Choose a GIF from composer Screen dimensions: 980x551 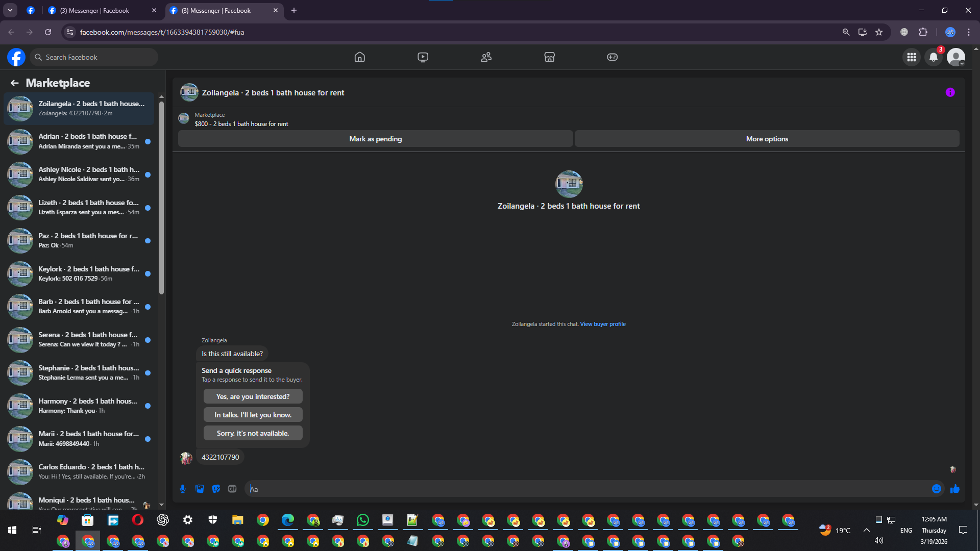(232, 489)
